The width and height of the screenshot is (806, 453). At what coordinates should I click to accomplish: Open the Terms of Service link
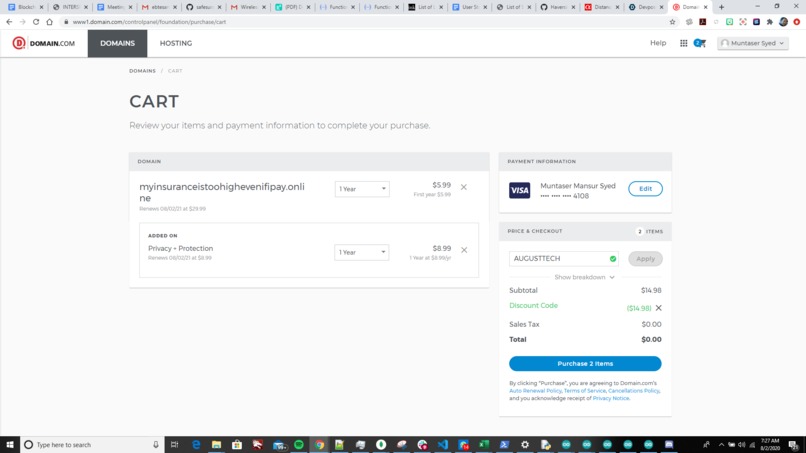coord(585,391)
